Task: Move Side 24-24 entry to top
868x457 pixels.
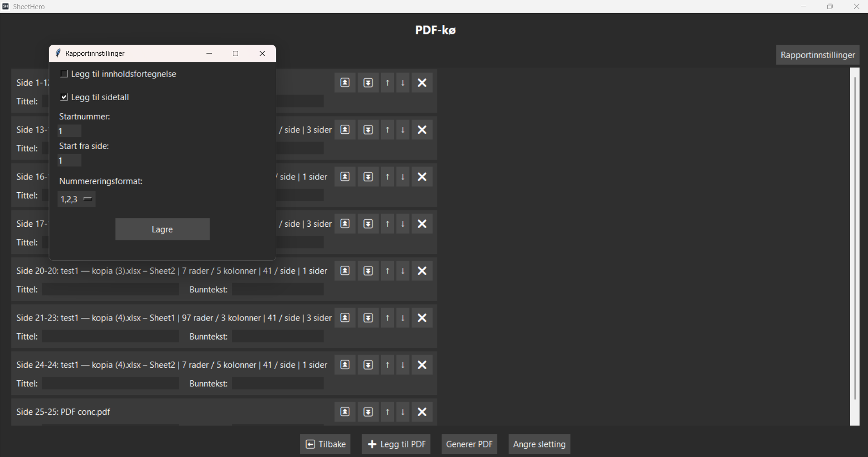Action: point(345,365)
